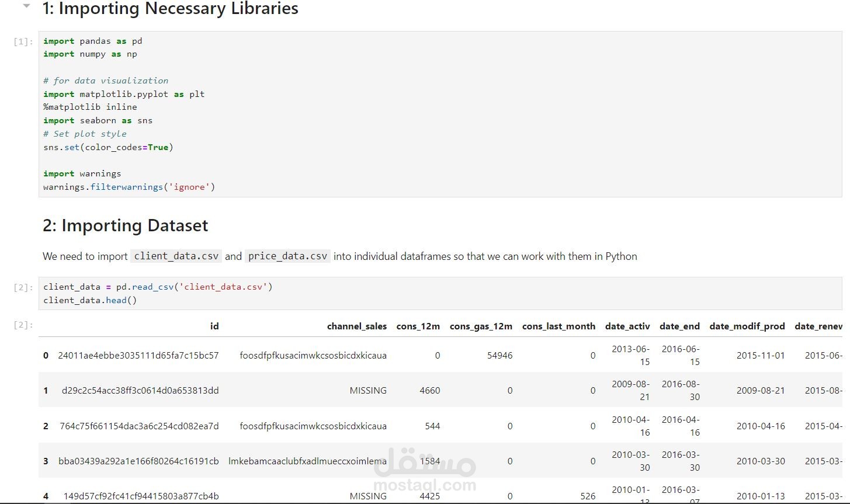The image size is (850, 504).
Task: Click cons_last_month value 526
Action: 588,496
